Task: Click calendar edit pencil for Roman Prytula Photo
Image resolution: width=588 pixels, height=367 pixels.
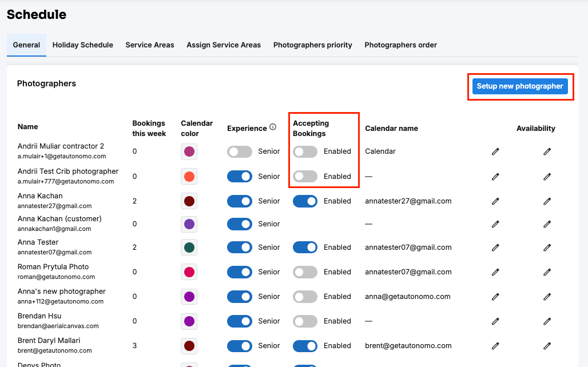Action: 495,272
